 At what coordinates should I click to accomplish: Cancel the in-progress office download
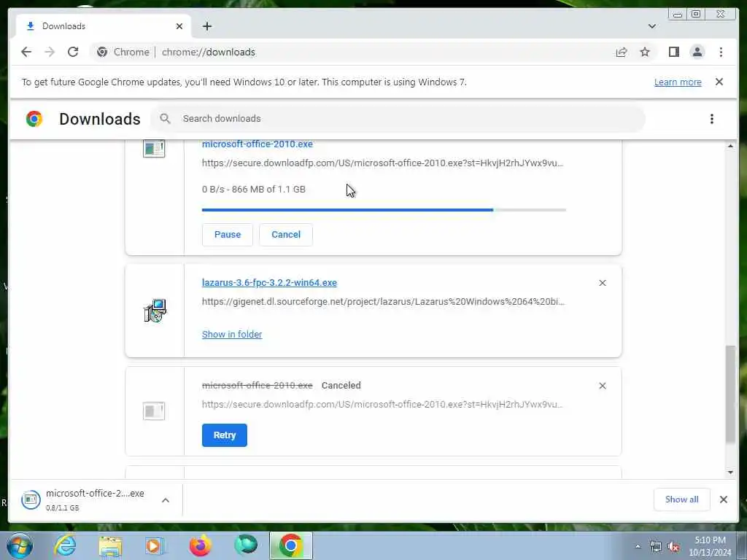click(286, 234)
